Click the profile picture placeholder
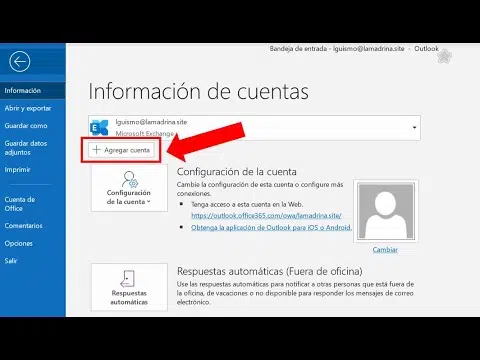This screenshot has width=480, height=360. [x=386, y=211]
